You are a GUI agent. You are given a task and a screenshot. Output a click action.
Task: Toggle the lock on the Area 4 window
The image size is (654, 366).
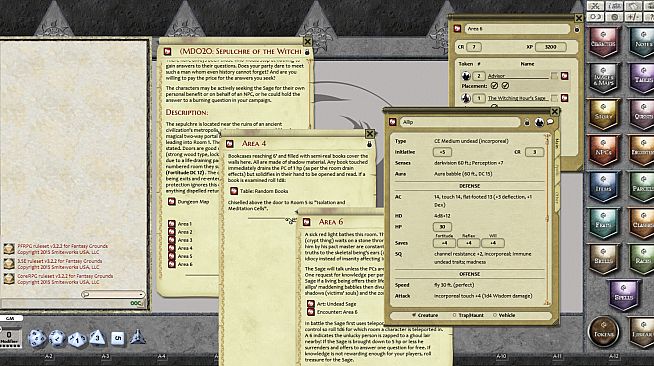[x=369, y=144]
